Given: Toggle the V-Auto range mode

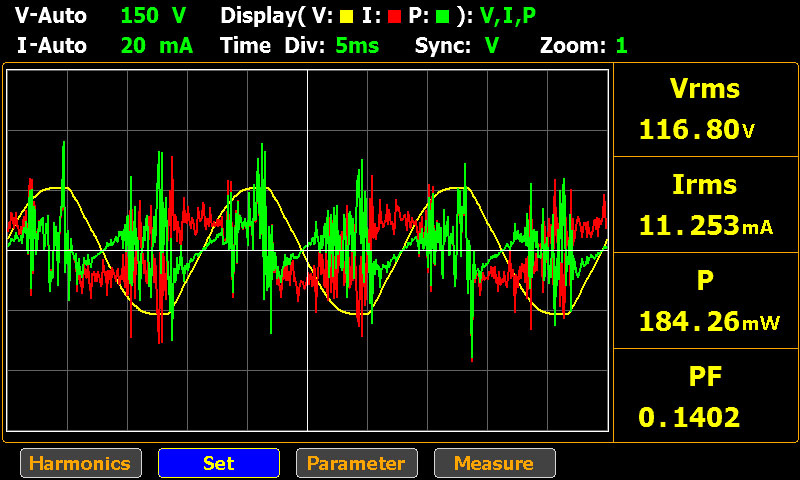Looking at the screenshot, I should click(x=51, y=16).
